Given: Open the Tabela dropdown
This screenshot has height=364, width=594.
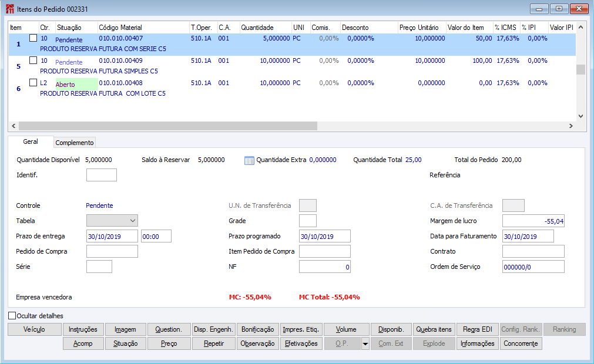Looking at the screenshot, I should [x=112, y=221].
